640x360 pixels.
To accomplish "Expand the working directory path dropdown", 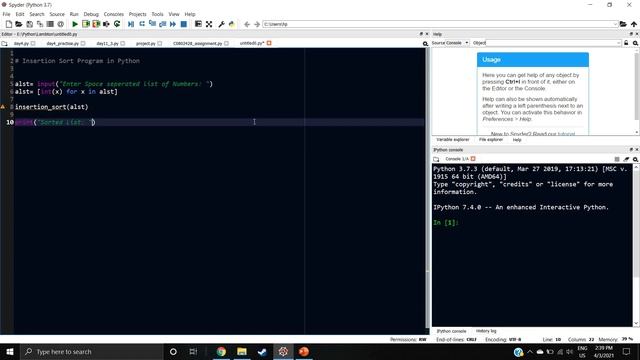I will (615, 24).
